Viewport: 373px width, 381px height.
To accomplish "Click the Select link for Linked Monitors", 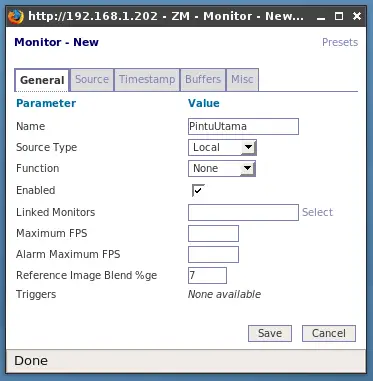I will pos(317,212).
